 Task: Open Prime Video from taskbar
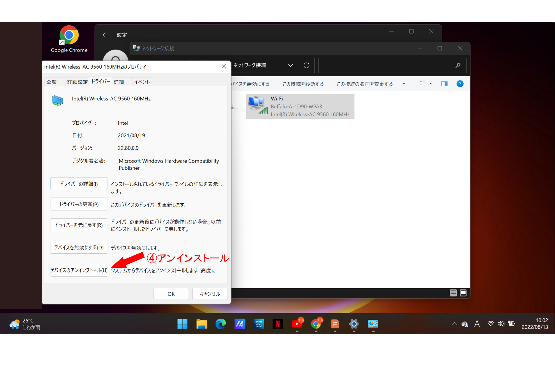(x=259, y=324)
